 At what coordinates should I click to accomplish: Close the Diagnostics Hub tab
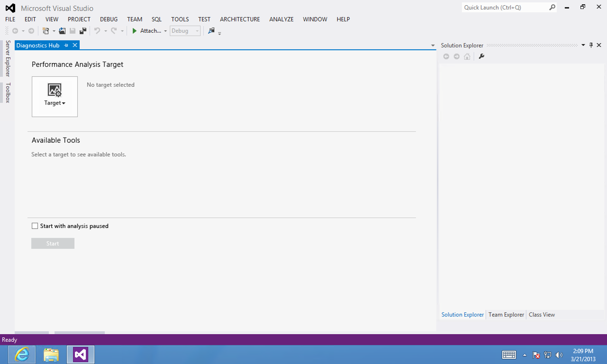pos(75,46)
